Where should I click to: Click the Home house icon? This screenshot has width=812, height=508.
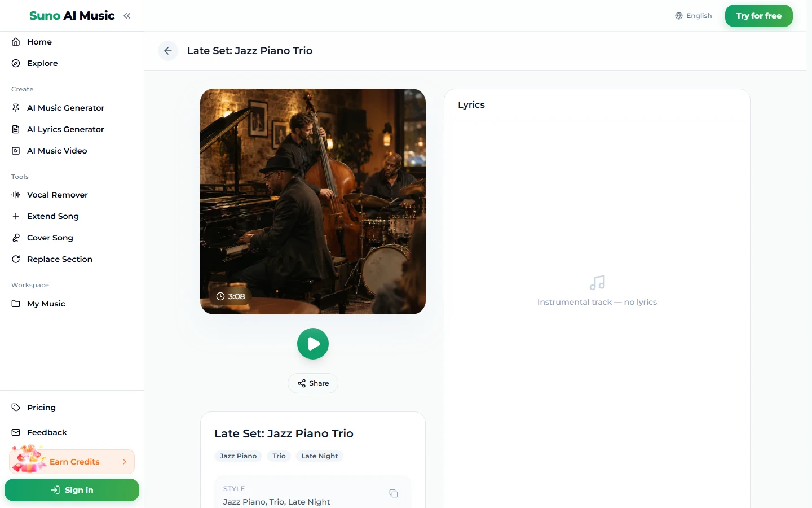pyautogui.click(x=16, y=42)
